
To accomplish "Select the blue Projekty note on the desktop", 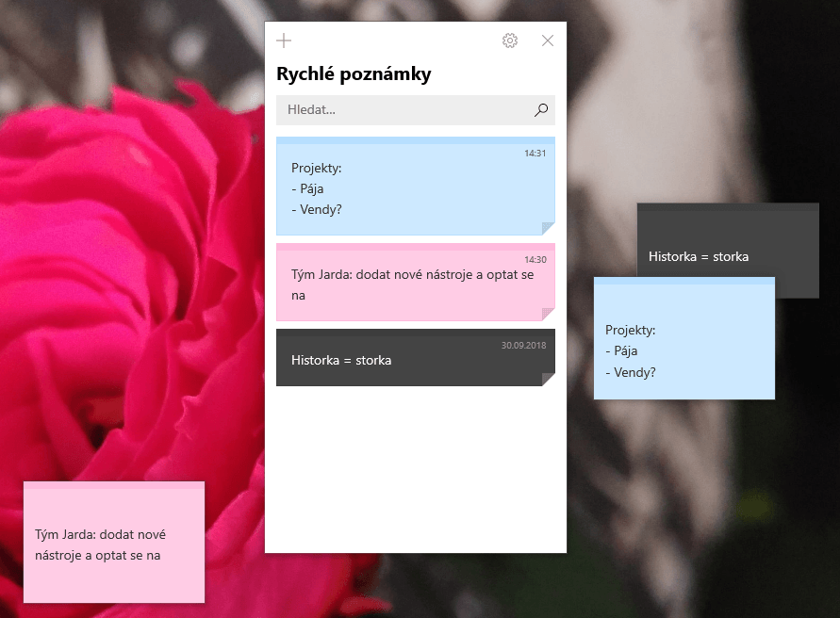I will 684,339.
